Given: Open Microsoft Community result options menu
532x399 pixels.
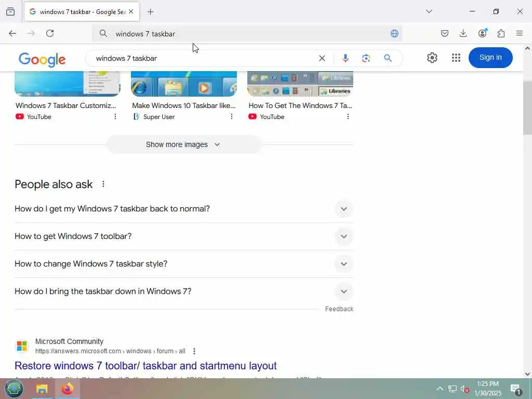Looking at the screenshot, I should [194, 351].
